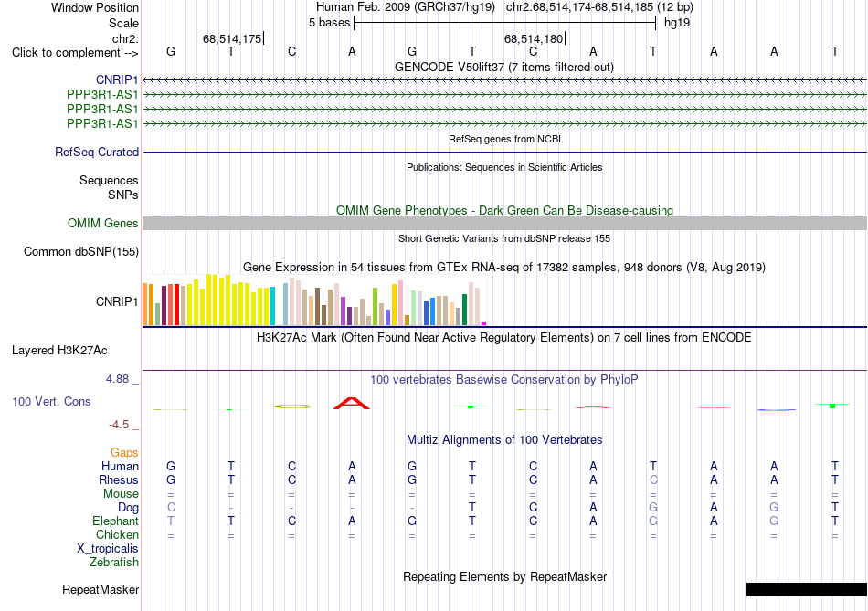This screenshot has height=611, width=868.
Task: Click the 4.88 PhyloP upper limit value
Action: pyautogui.click(x=117, y=379)
